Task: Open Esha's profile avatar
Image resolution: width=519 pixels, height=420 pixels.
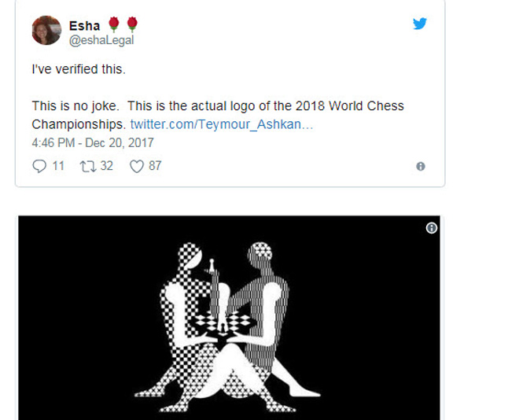Action: click(x=46, y=30)
